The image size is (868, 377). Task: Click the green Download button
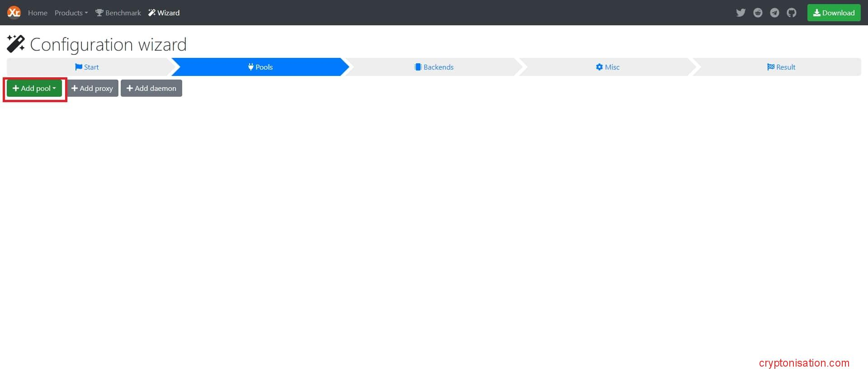(834, 13)
